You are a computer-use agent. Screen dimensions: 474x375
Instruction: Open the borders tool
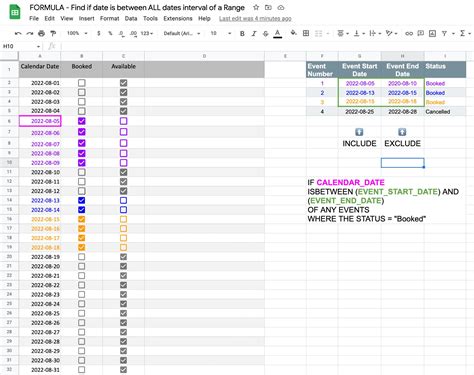306,33
